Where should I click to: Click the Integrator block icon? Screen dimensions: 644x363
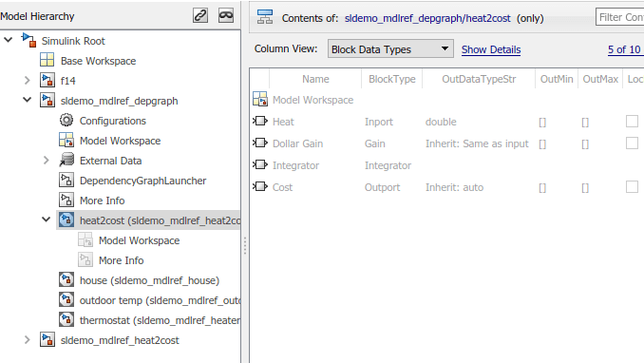(260, 164)
